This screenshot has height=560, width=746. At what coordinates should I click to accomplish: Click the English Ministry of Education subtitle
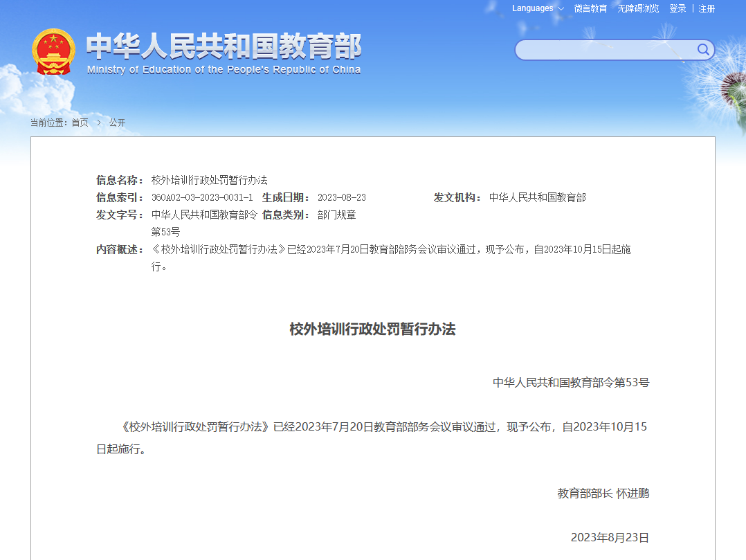(x=224, y=70)
